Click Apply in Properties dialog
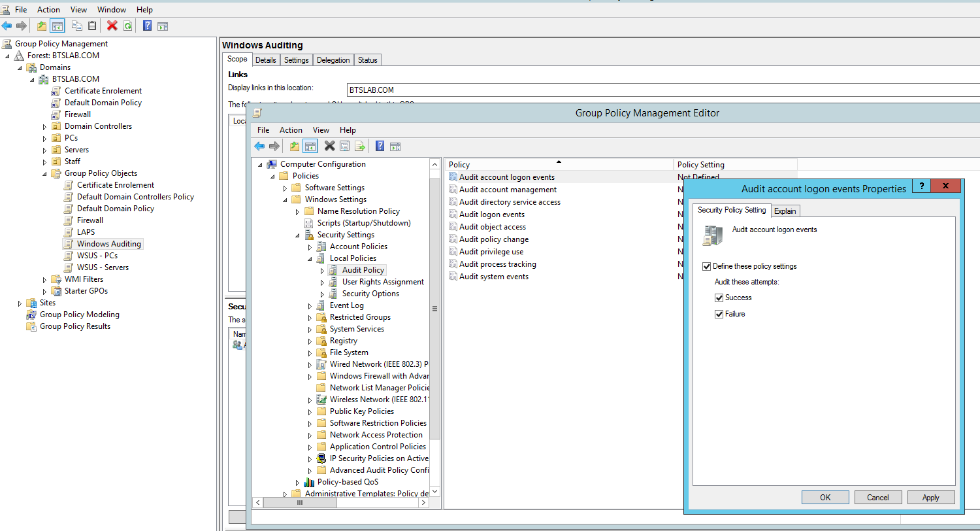Viewport: 980px width, 531px height. tap(931, 497)
